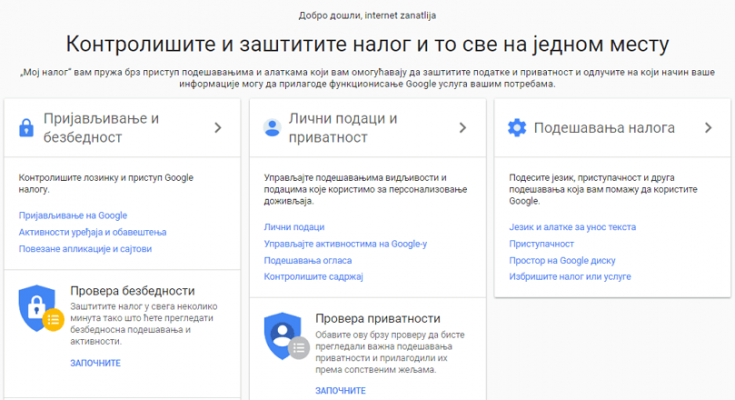This screenshot has height=400, width=735.
Task: Click the blue padlock icon beside Пријављивање и безбедност
Action: (x=26, y=128)
